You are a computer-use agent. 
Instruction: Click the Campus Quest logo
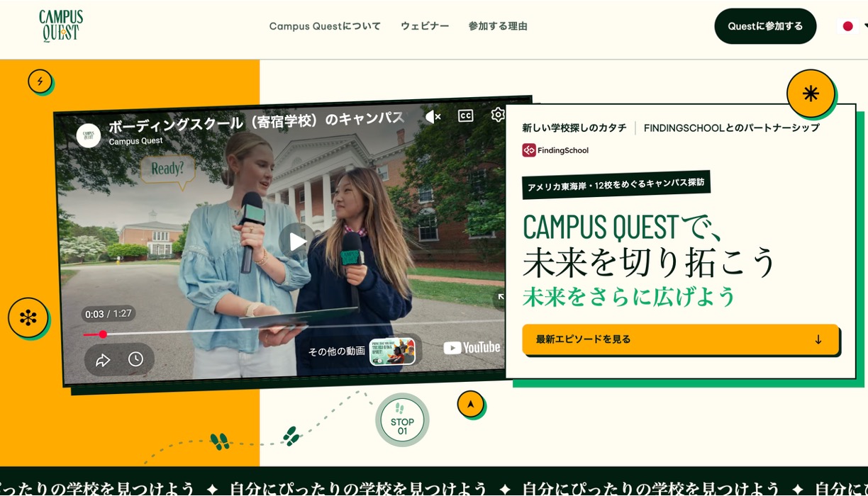point(61,26)
